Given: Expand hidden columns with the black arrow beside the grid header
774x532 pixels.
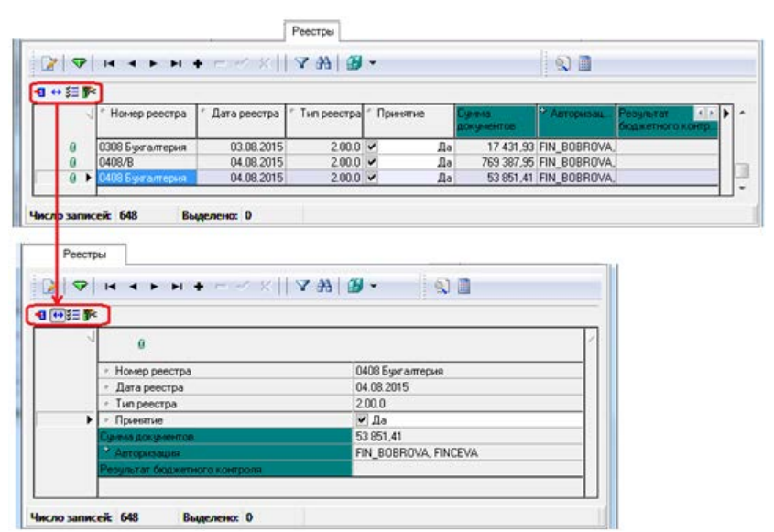Looking at the screenshot, I should click(x=726, y=113).
